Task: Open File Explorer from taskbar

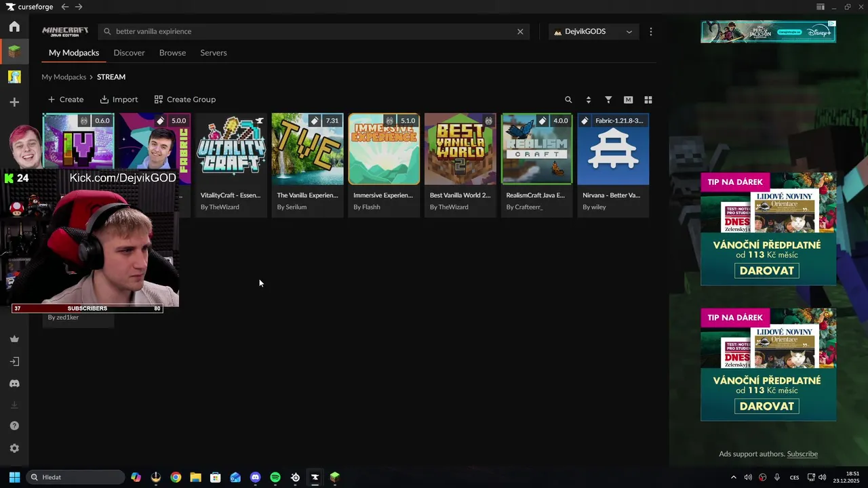Action: pos(195,477)
